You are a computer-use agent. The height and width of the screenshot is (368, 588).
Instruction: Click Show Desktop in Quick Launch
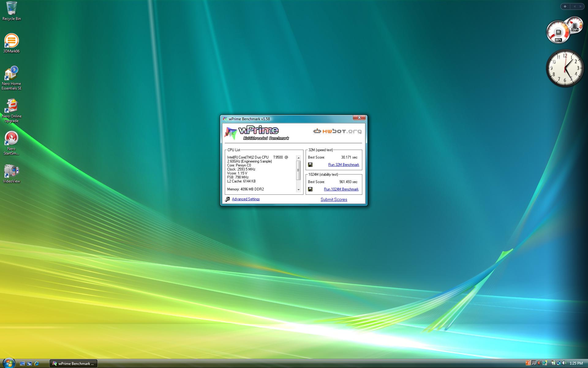tap(22, 363)
